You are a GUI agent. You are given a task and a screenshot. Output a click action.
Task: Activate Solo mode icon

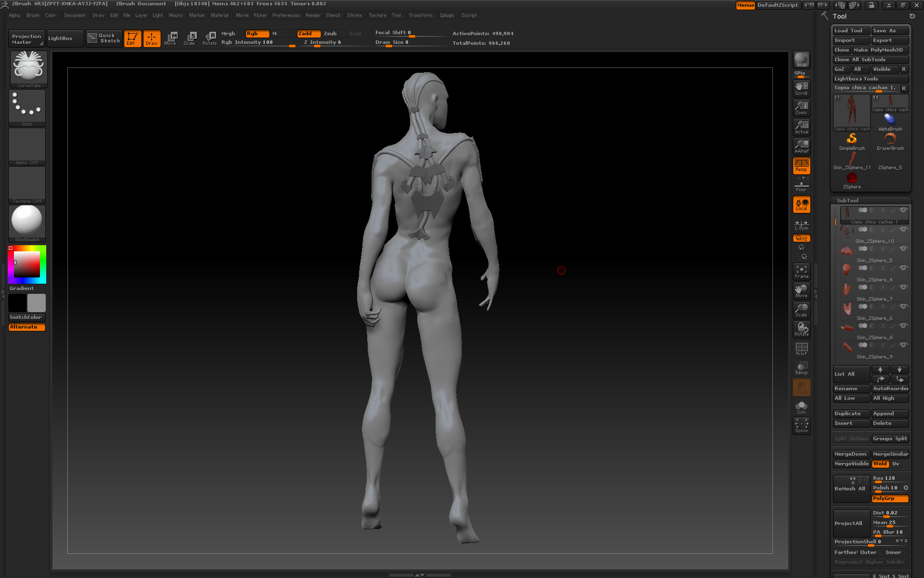(801, 407)
